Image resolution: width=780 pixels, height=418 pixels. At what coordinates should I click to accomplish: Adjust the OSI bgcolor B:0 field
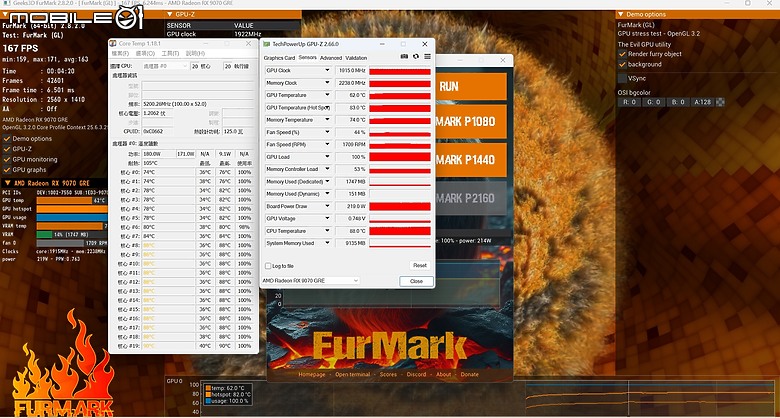[678, 103]
